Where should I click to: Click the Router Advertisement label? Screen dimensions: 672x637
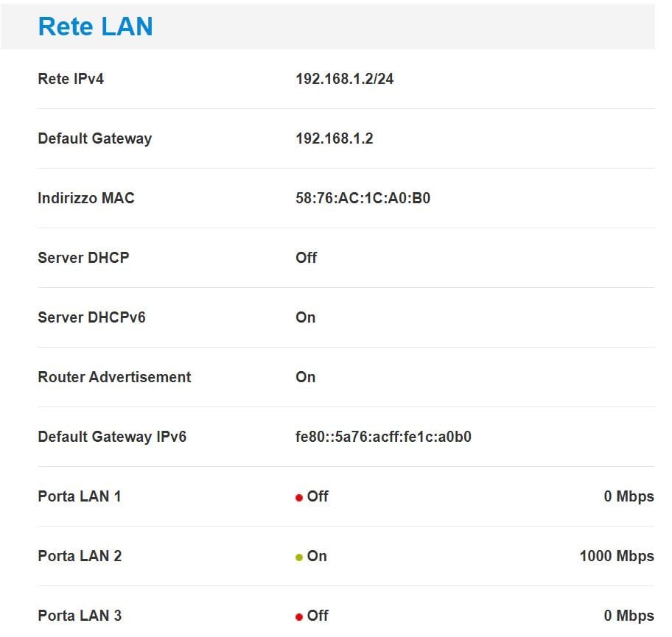[x=114, y=377]
